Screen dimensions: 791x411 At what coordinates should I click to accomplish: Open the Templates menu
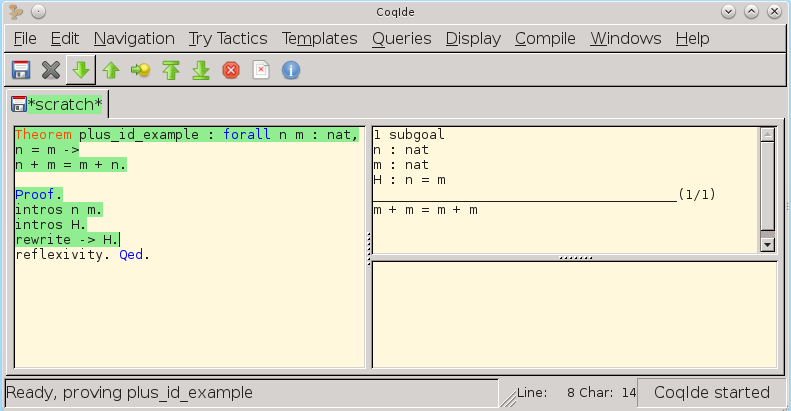point(319,38)
